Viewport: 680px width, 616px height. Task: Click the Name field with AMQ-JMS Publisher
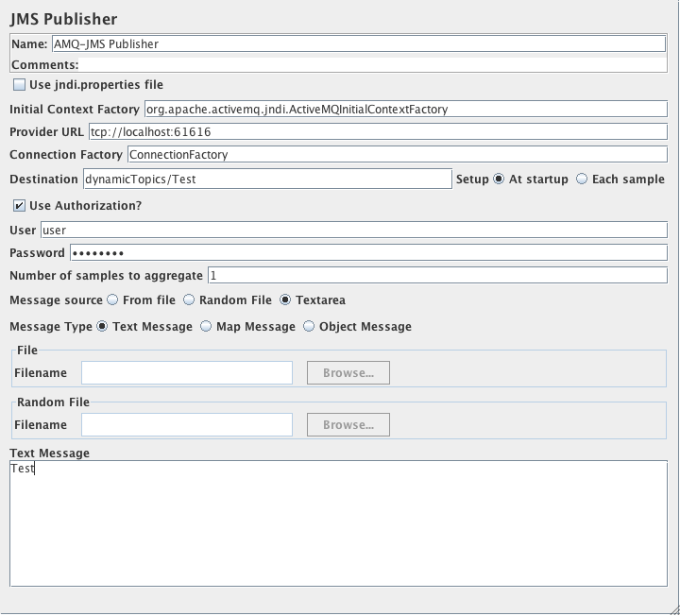click(358, 43)
